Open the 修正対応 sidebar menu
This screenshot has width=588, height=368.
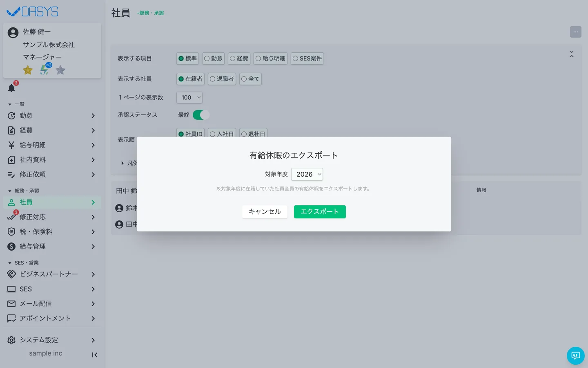point(52,217)
